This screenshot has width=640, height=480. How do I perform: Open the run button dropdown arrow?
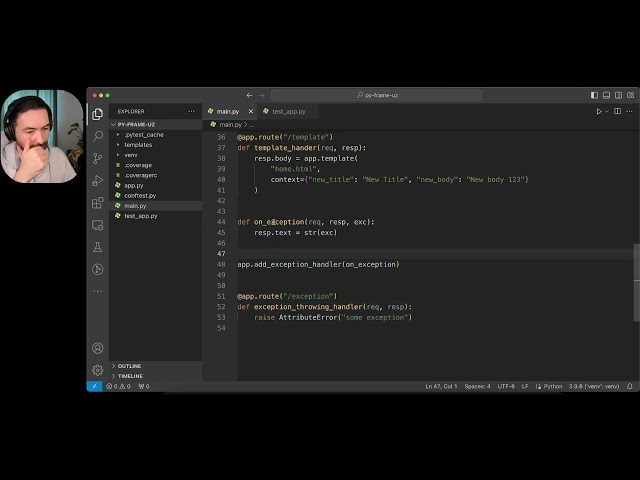(x=607, y=111)
